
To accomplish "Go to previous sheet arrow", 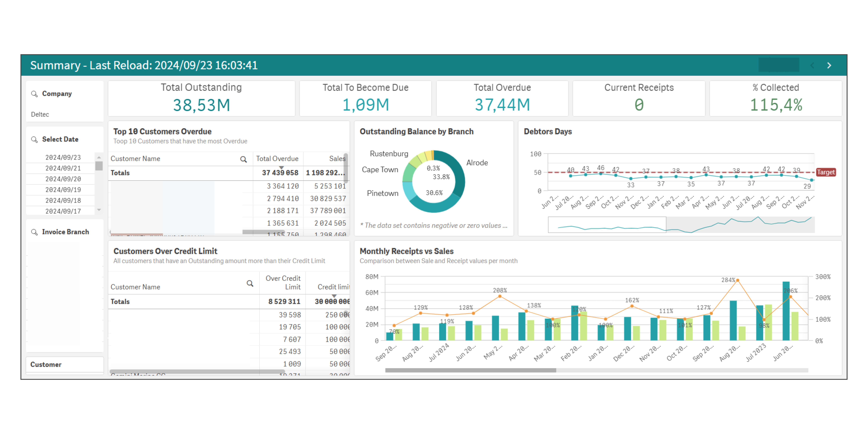I will (x=812, y=65).
